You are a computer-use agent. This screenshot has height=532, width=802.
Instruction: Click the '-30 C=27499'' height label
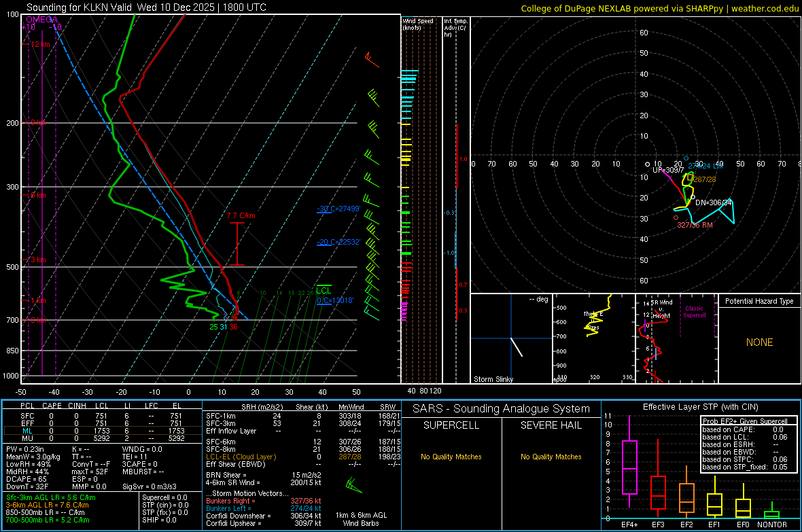point(338,209)
